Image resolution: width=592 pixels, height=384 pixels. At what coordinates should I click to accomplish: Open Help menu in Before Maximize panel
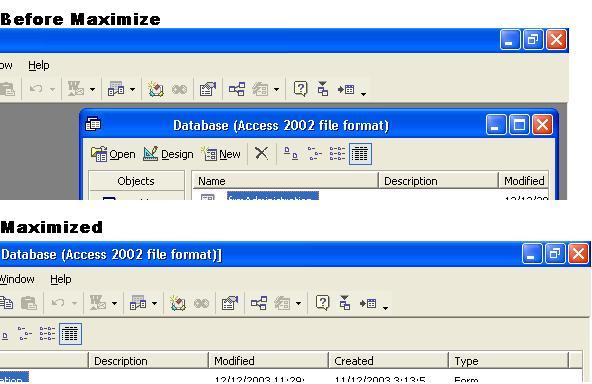[39, 65]
